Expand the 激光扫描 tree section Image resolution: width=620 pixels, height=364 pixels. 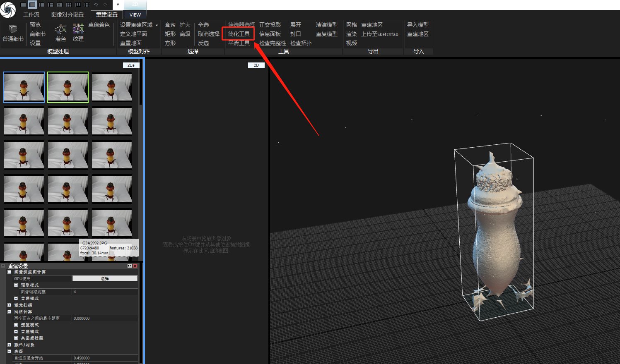[9, 305]
